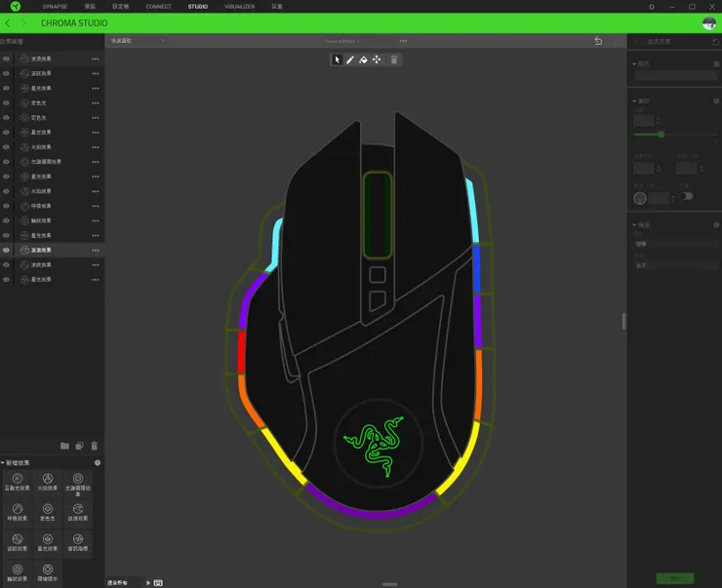Image resolution: width=722 pixels, height=588 pixels.
Task: Collapse the 播放 playback section
Action: pos(634,225)
